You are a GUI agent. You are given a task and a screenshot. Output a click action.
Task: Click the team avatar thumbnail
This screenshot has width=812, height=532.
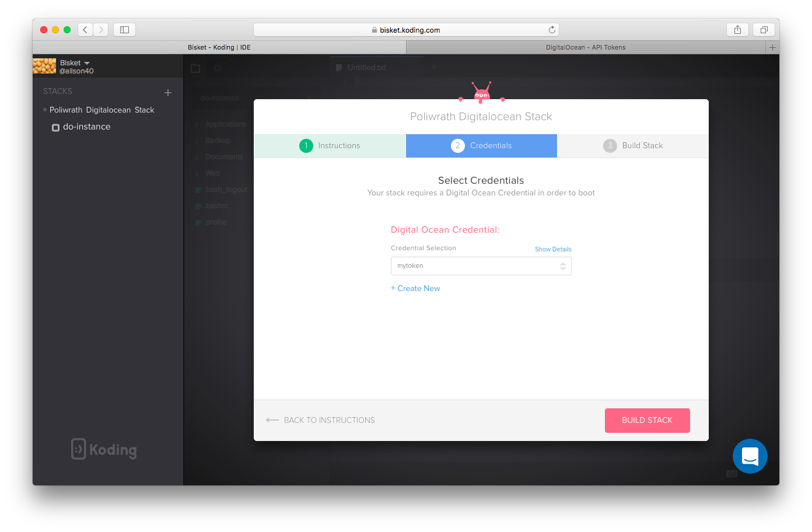(x=44, y=66)
